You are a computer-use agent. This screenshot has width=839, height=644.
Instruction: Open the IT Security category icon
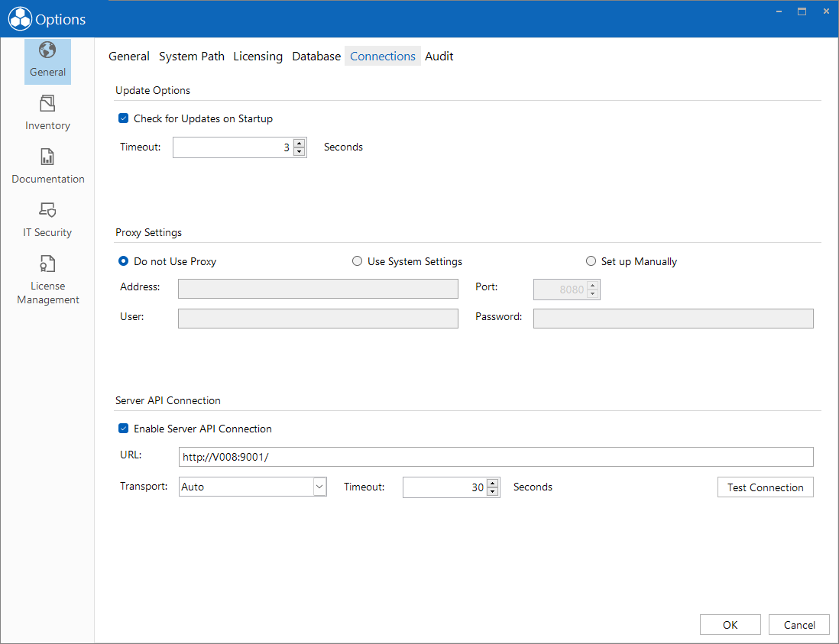[x=47, y=210]
